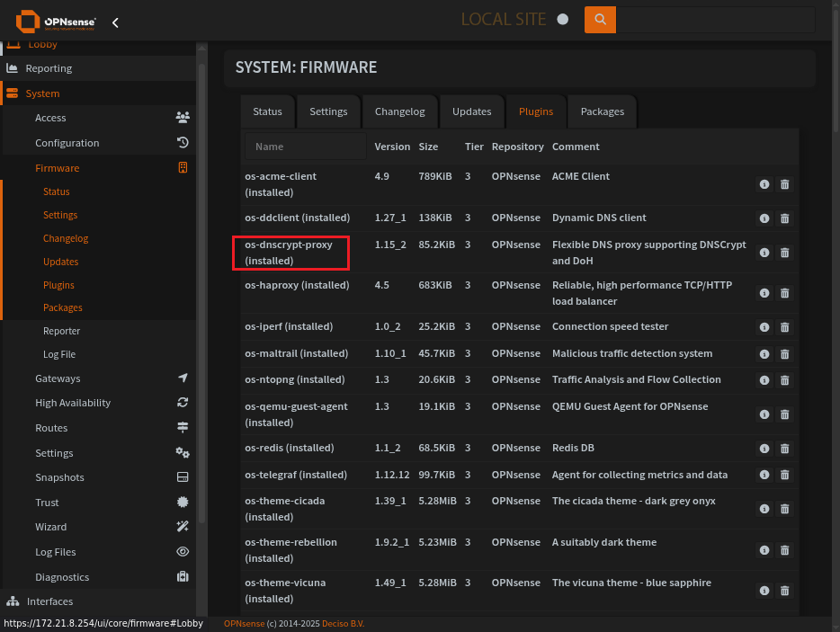Collapse the System menu section
The height and width of the screenshot is (632, 840).
pos(99,93)
